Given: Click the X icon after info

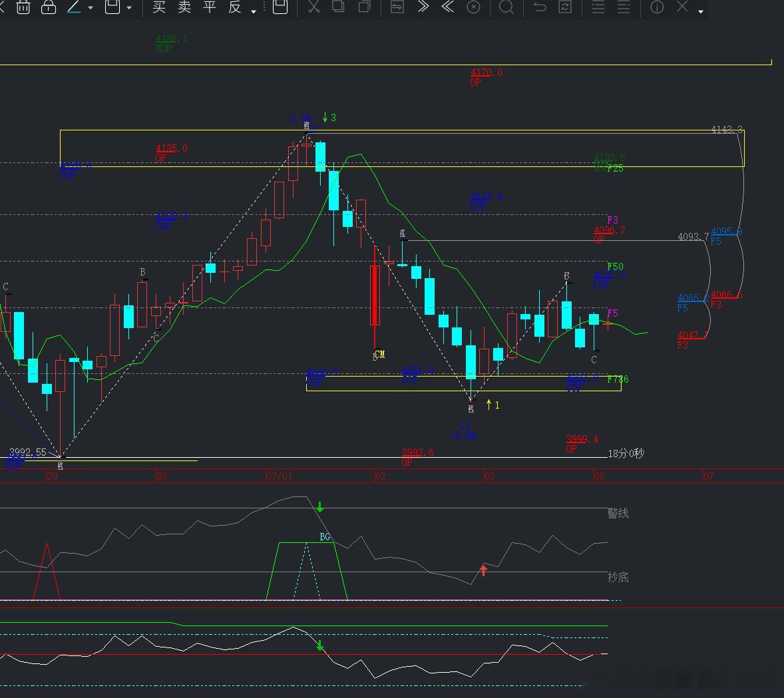Looking at the screenshot, I should pyautogui.click(x=682, y=7).
